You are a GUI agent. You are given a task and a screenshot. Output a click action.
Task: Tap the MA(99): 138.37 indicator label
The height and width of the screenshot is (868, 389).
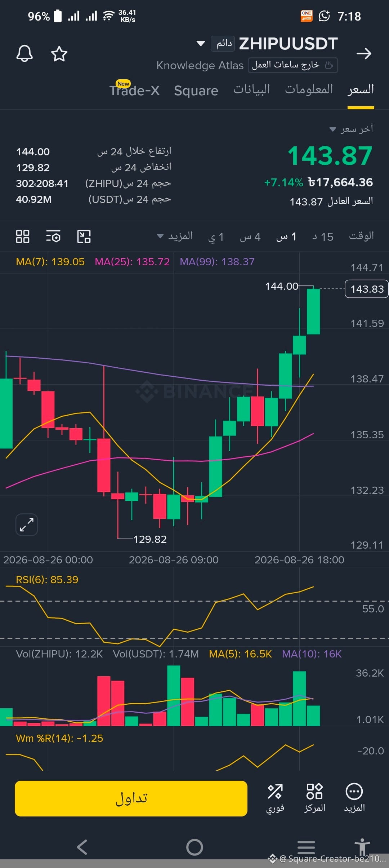[217, 262]
